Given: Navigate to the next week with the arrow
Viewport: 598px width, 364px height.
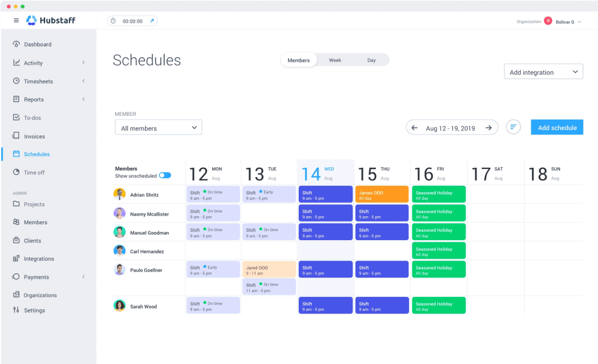Looking at the screenshot, I should pos(488,127).
